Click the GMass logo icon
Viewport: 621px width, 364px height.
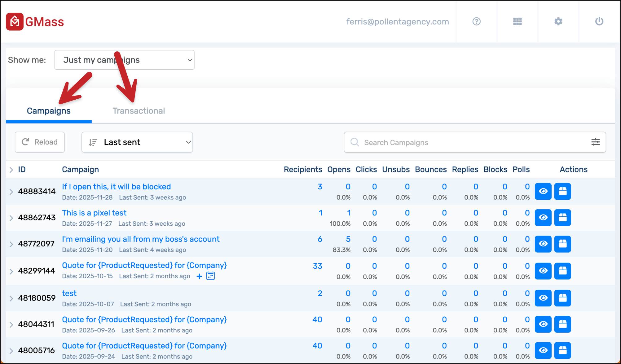click(15, 22)
